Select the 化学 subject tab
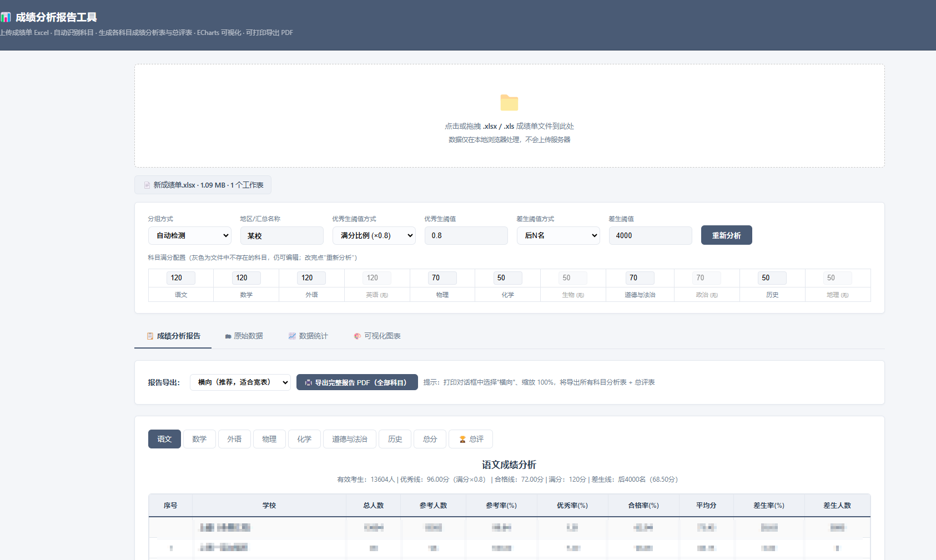The height and width of the screenshot is (560, 936). [304, 439]
